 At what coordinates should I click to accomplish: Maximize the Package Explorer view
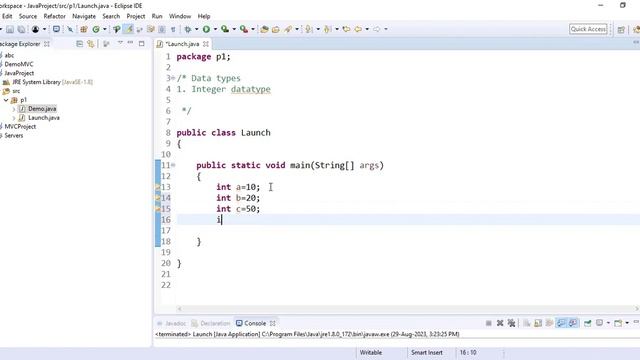click(142, 43)
